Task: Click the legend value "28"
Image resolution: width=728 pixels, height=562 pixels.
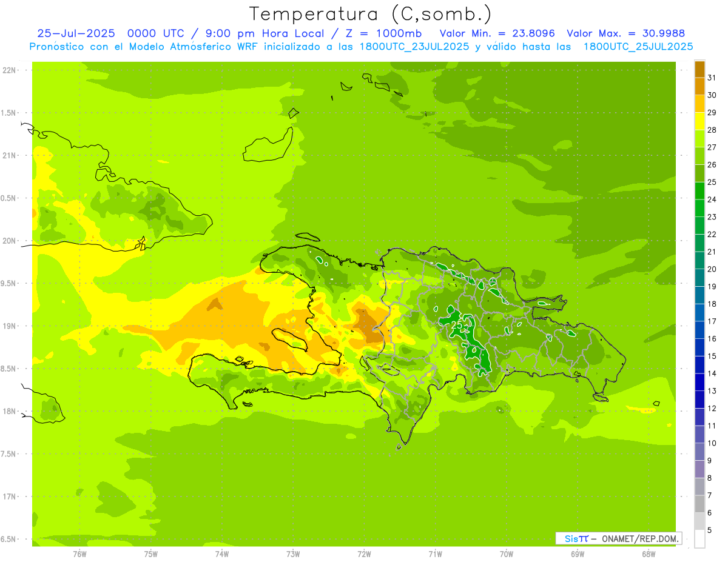Action: pyautogui.click(x=712, y=130)
